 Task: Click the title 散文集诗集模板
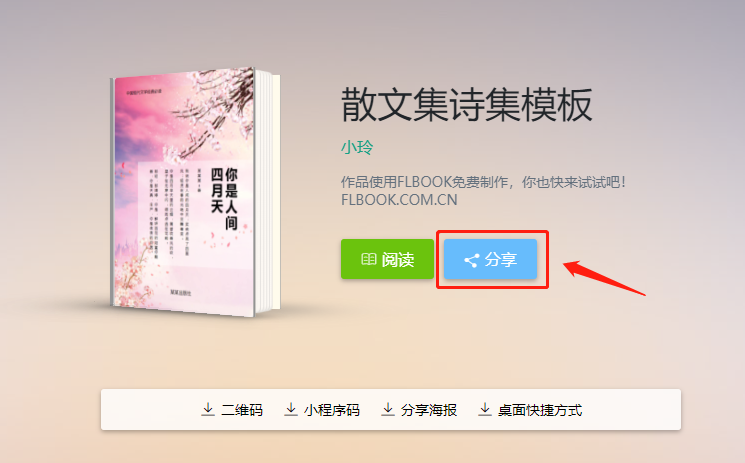click(x=467, y=105)
